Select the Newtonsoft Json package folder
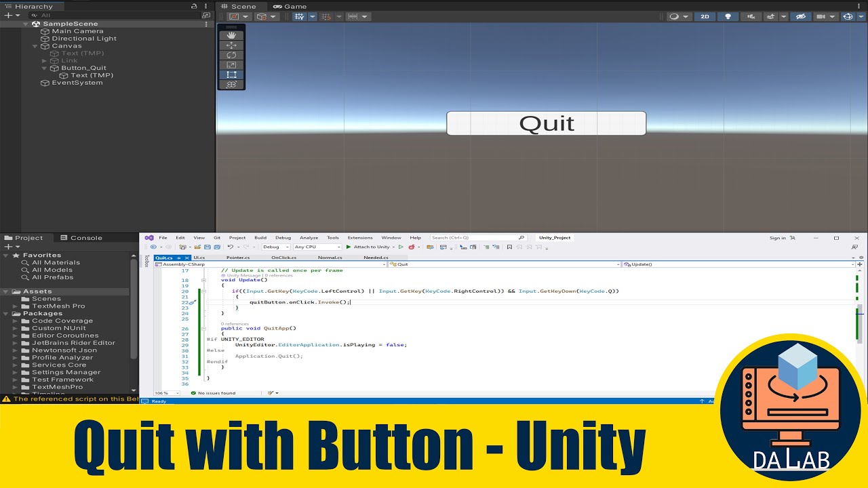This screenshot has height=488, width=868. [x=64, y=350]
